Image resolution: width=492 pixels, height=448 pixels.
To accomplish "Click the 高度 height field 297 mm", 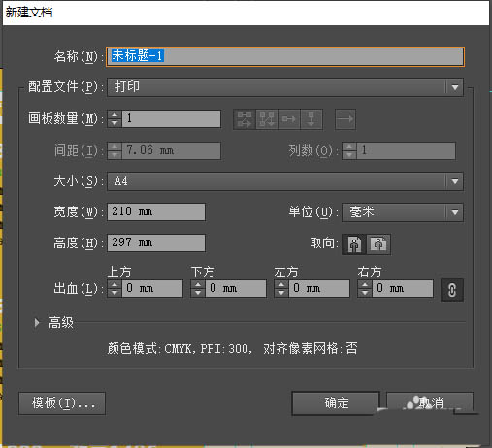I will pyautogui.click(x=156, y=242).
